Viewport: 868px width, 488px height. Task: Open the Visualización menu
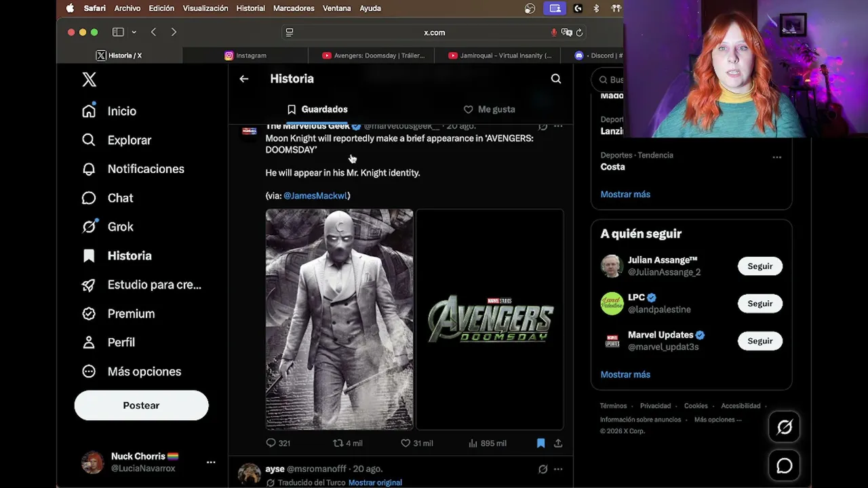205,8
